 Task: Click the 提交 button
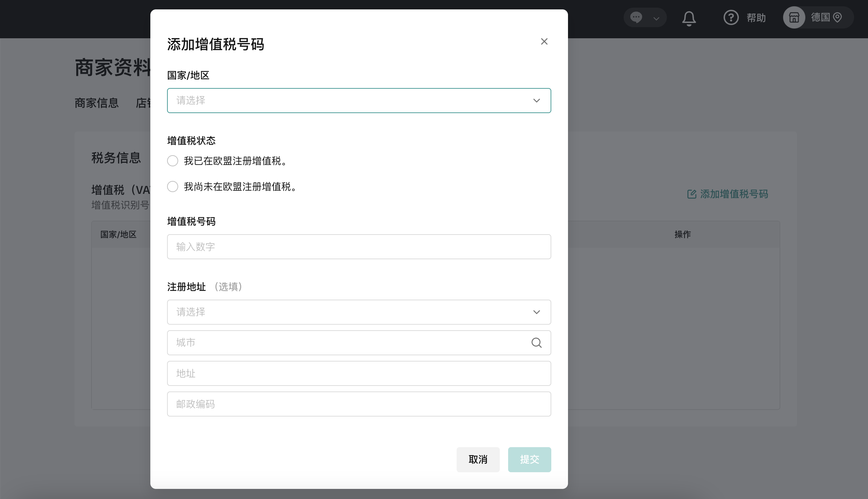point(529,459)
